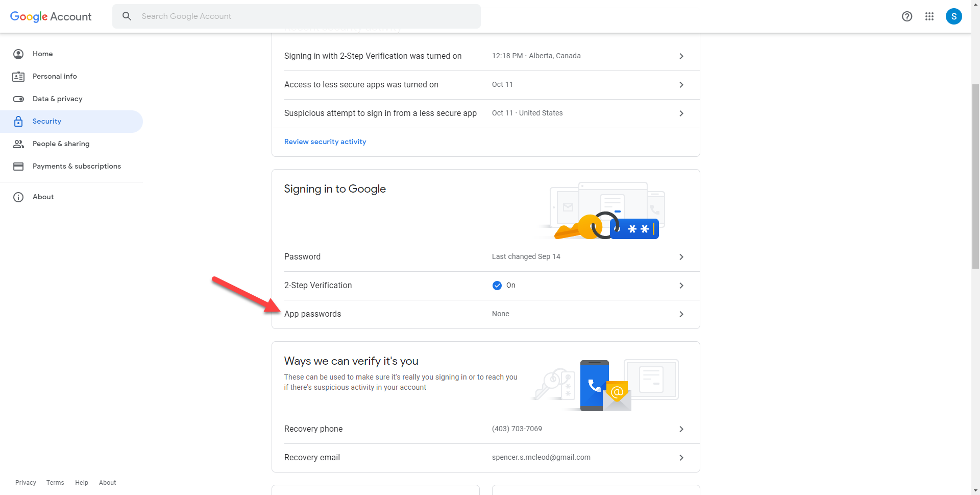Open Data & privacy section
The width and height of the screenshot is (980, 495).
click(x=71, y=99)
